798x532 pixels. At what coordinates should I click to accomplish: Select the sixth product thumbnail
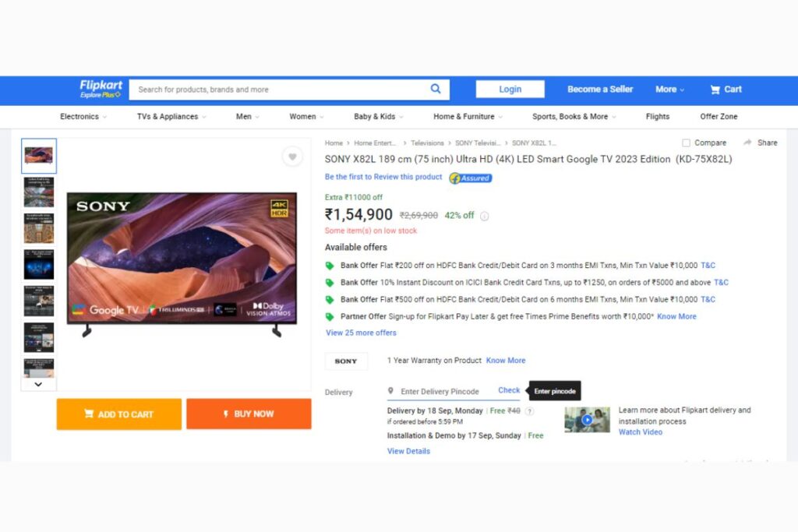(39, 336)
